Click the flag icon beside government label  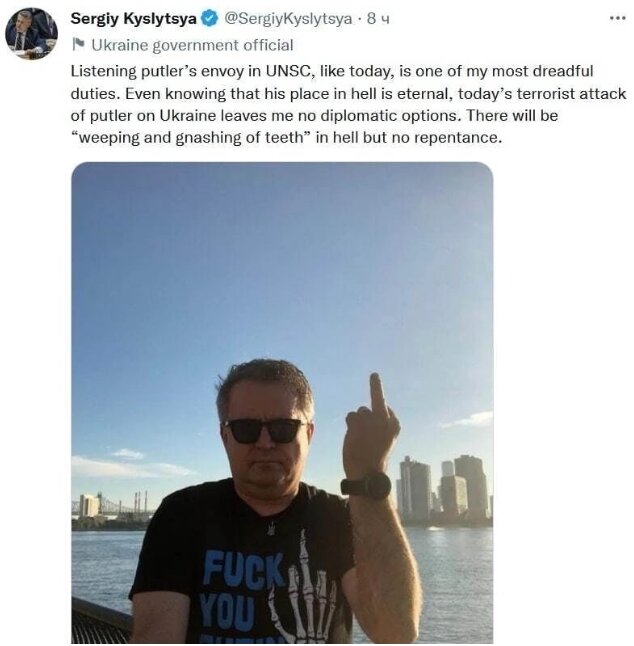[78, 44]
